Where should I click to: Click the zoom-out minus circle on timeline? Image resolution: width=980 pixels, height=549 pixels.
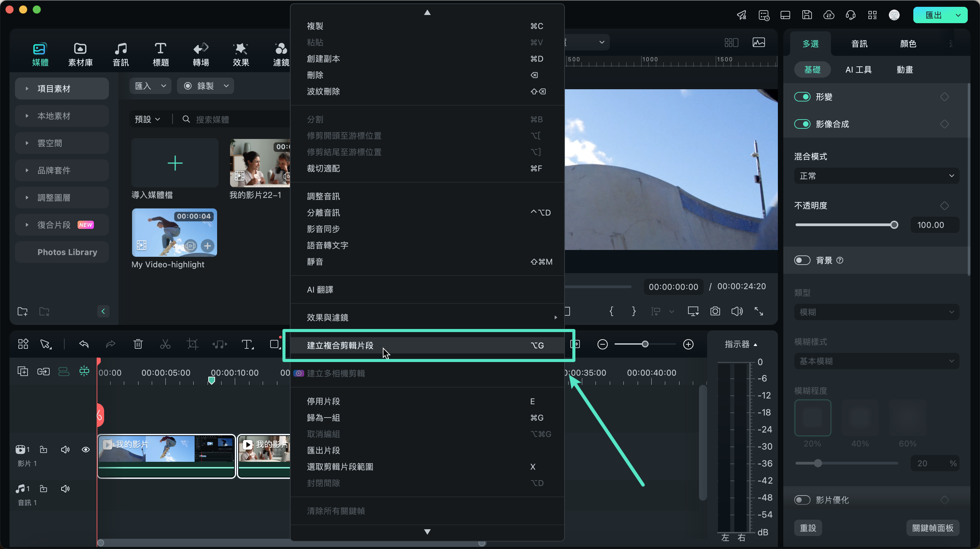tap(602, 344)
